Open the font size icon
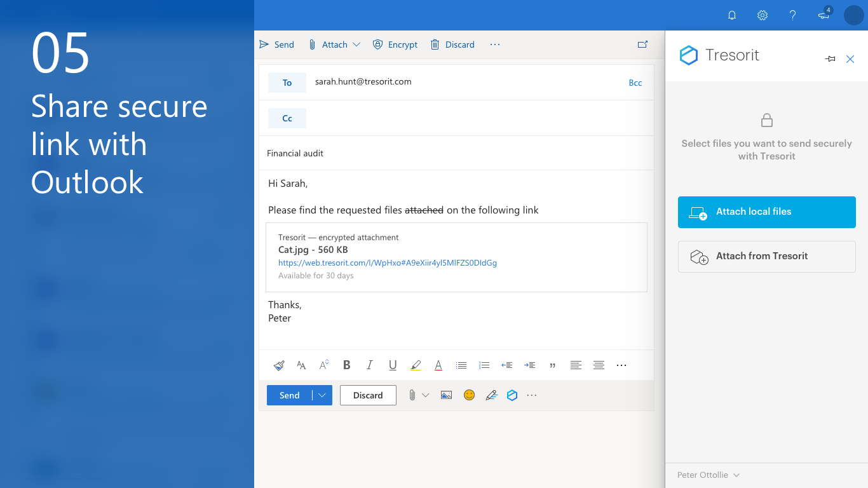Screen dimensions: 868x488 [301, 365]
